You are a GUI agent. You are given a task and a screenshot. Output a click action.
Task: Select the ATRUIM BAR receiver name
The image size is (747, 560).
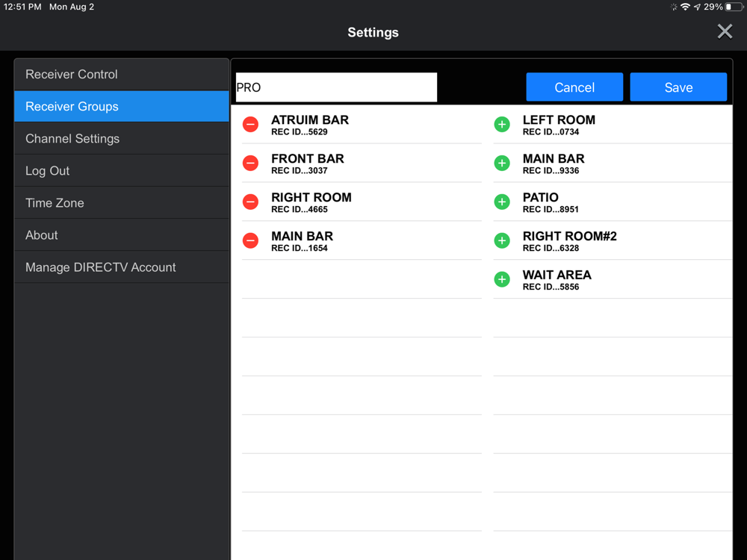[310, 120]
